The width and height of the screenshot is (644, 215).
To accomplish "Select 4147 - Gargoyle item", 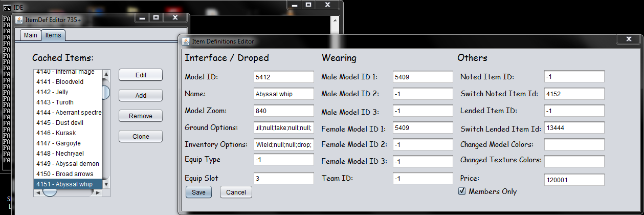I will (x=68, y=143).
